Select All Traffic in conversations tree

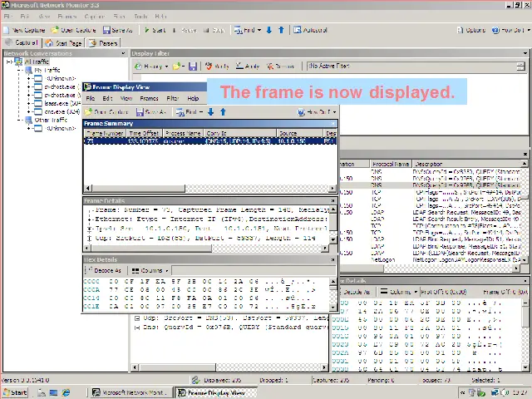point(37,62)
